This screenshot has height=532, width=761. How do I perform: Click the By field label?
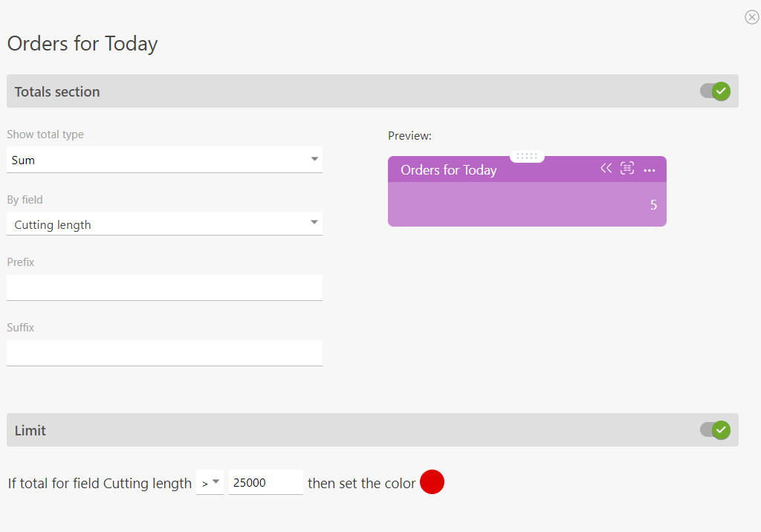[x=25, y=200]
